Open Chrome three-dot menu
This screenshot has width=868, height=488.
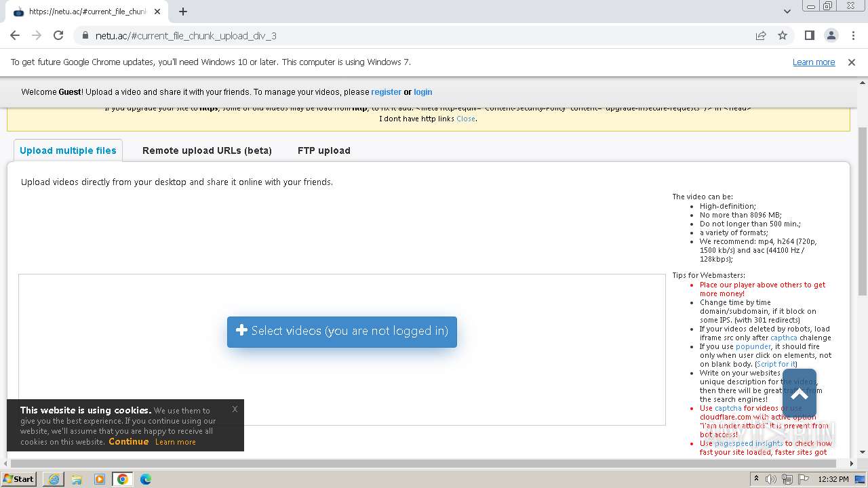click(x=852, y=36)
